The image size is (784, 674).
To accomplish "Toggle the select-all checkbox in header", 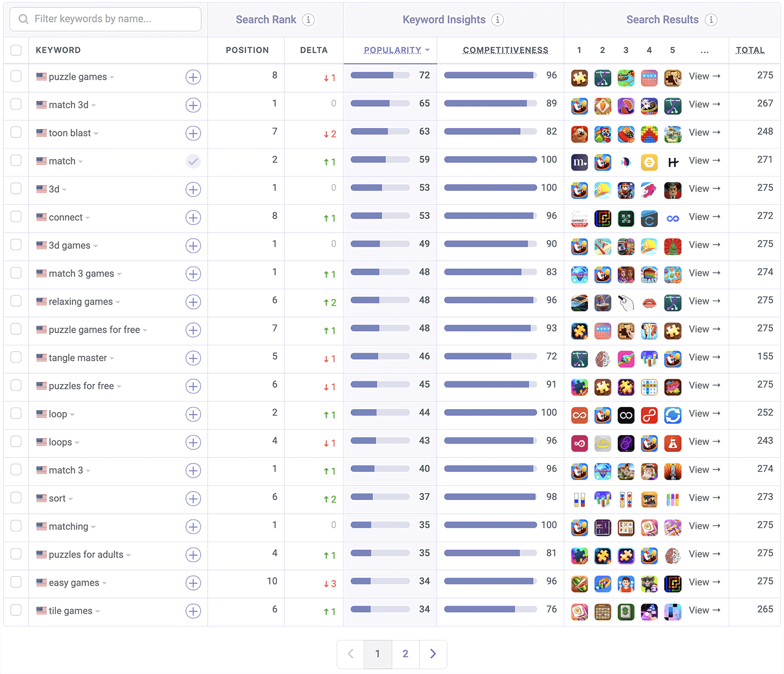I will coord(16,50).
